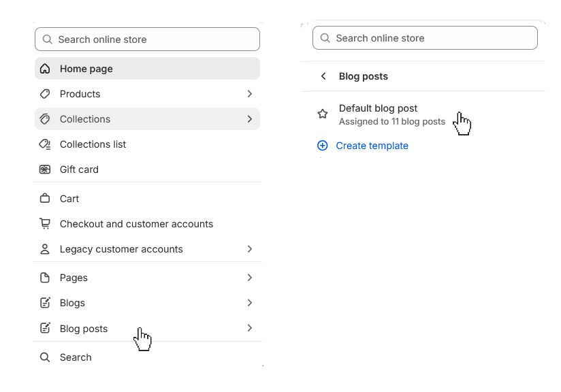Viewport: 561px width, 392px height.
Task: Click the Search magnifier icon in menu
Action: 45,357
